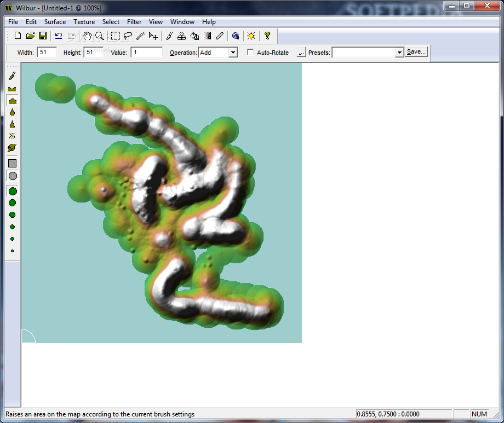Open the Help menu
The height and width of the screenshot is (423, 504).
point(209,22)
